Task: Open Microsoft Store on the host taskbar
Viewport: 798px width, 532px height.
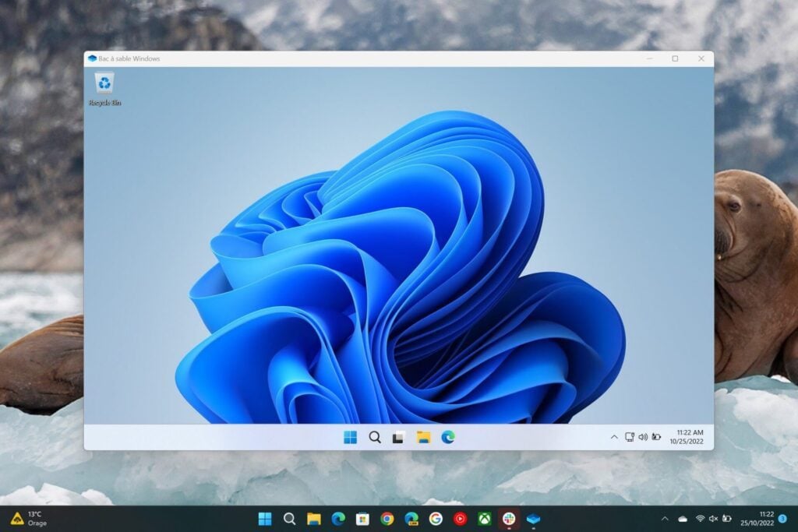Action: [362, 519]
